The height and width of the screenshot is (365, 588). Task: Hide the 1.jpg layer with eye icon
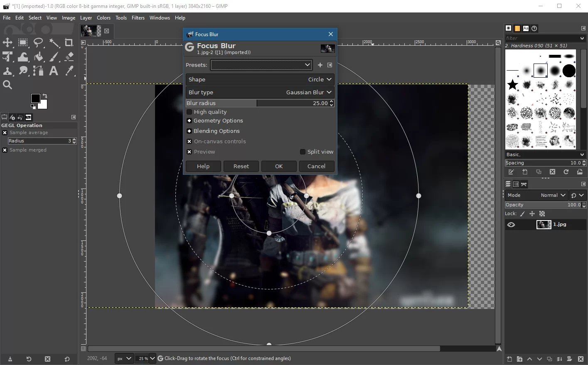[511, 225]
